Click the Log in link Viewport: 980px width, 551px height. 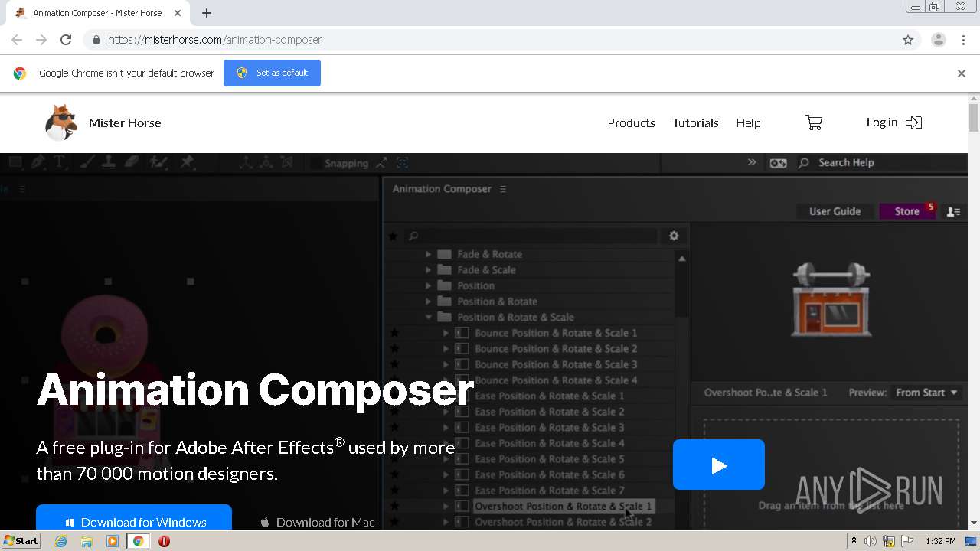tap(893, 122)
